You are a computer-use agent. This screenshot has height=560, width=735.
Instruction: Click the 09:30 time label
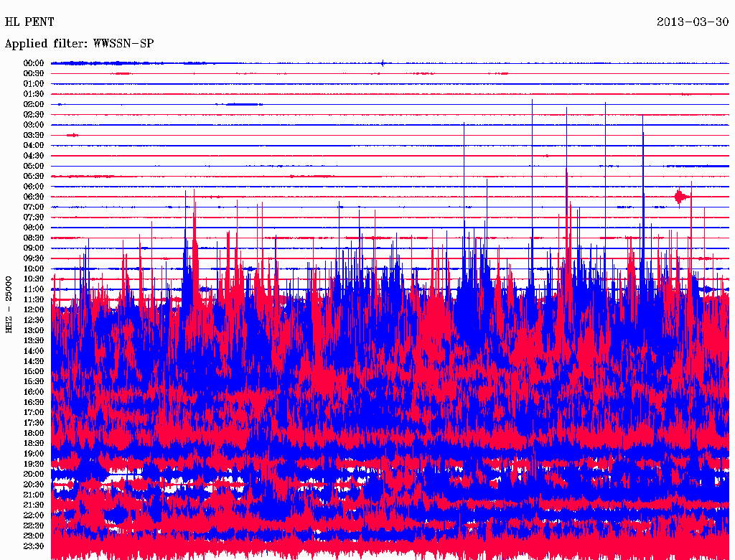(x=33, y=258)
